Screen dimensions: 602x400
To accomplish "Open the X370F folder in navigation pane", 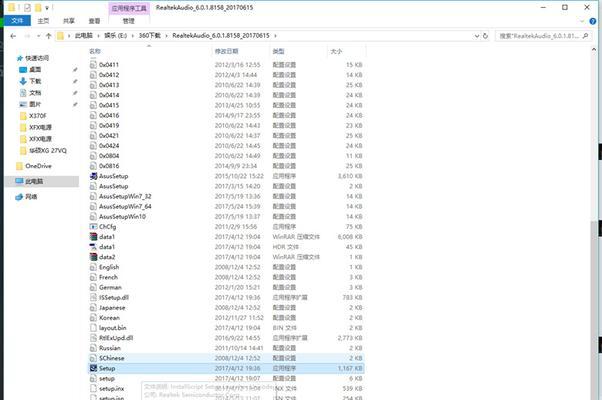I will click(x=38, y=116).
